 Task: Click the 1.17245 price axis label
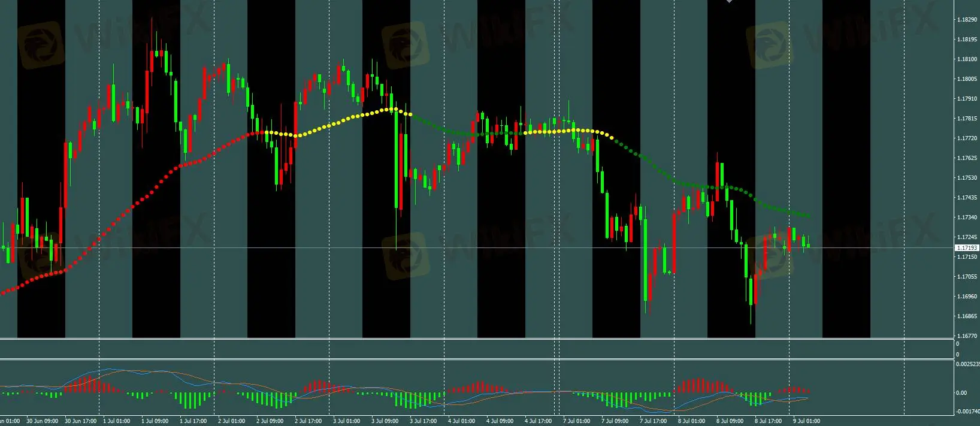[967, 237]
